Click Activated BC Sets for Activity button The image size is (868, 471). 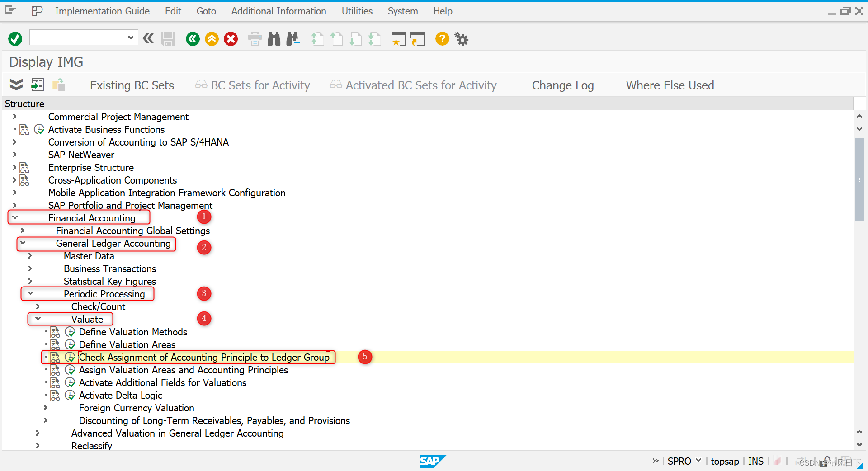[x=413, y=85]
